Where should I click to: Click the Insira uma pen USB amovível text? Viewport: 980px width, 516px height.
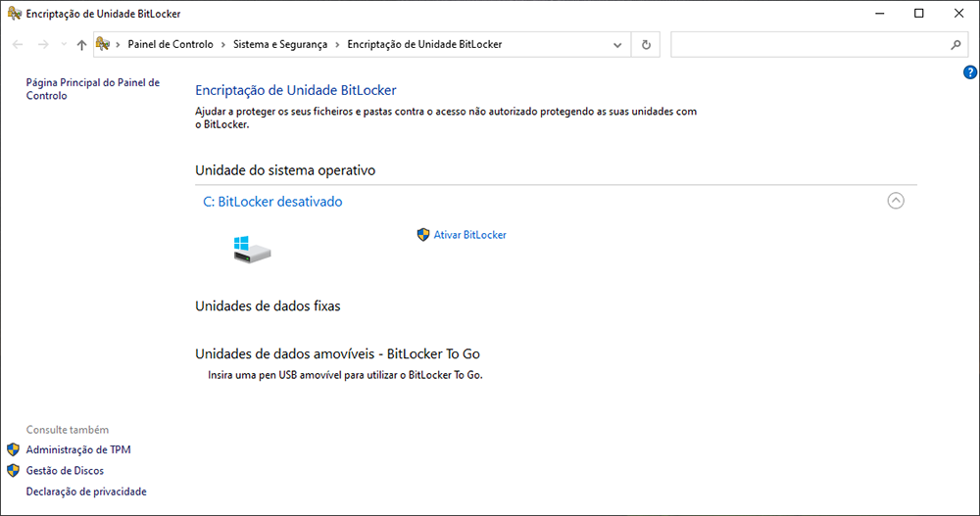coord(345,375)
